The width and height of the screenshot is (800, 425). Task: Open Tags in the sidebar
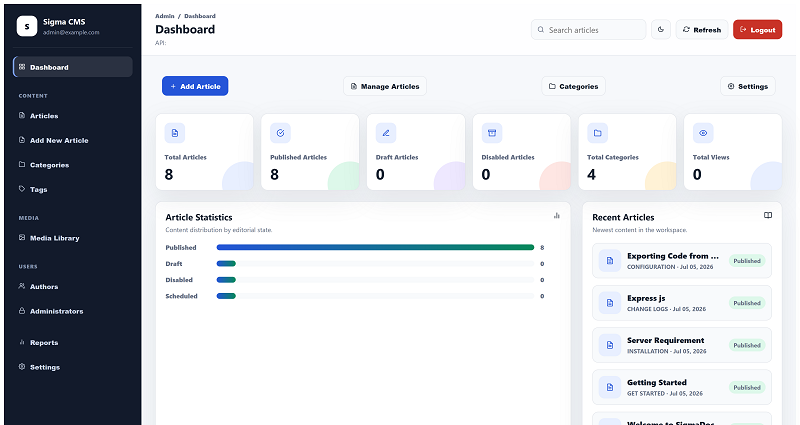pyautogui.click(x=73, y=189)
